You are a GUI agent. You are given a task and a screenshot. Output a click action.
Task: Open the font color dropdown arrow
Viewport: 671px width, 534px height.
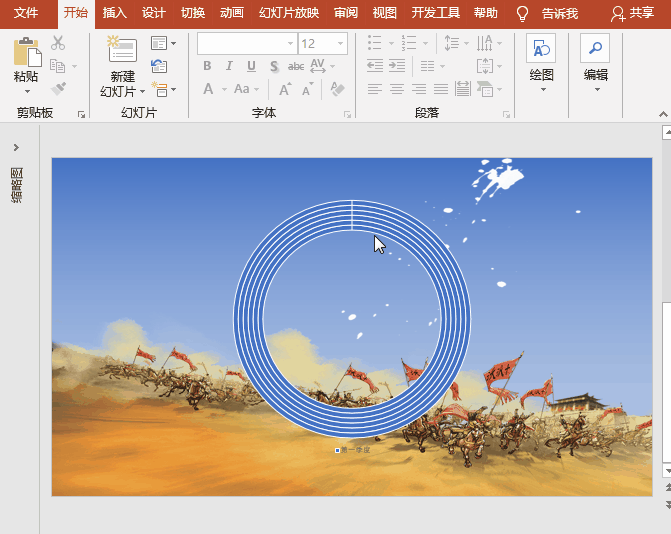click(x=224, y=89)
